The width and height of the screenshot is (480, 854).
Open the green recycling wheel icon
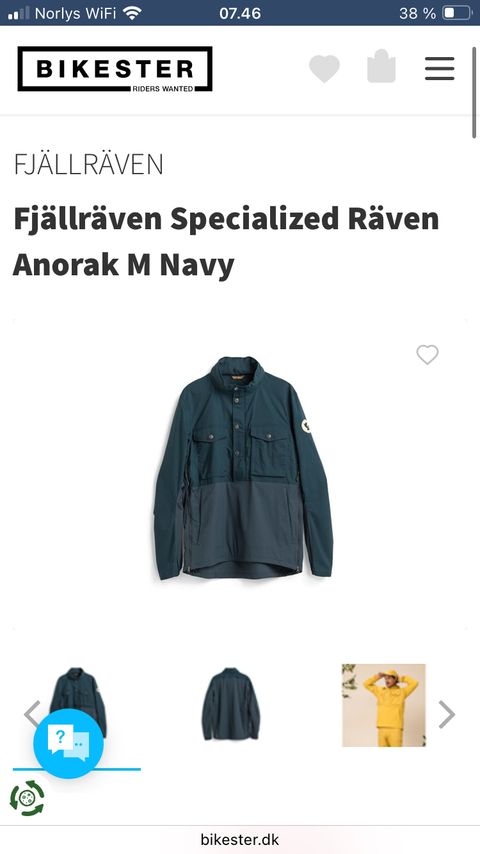tap(27, 798)
